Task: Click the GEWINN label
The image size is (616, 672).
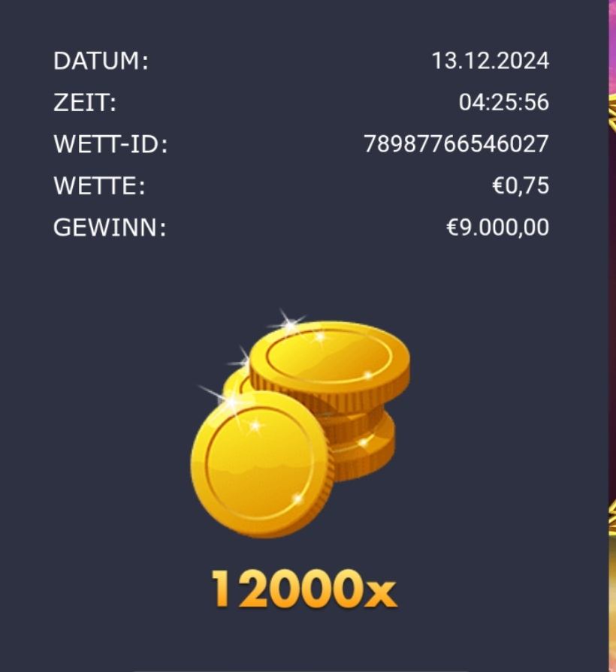Action: (x=110, y=228)
